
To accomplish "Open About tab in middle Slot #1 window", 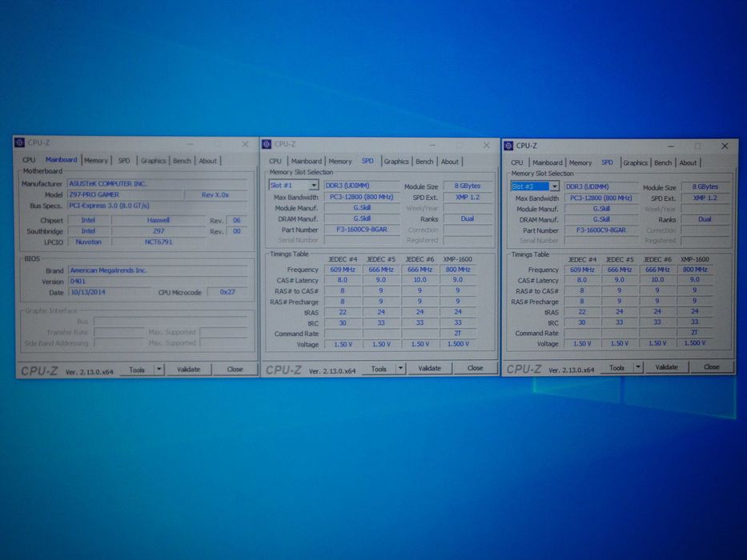I will point(450,162).
